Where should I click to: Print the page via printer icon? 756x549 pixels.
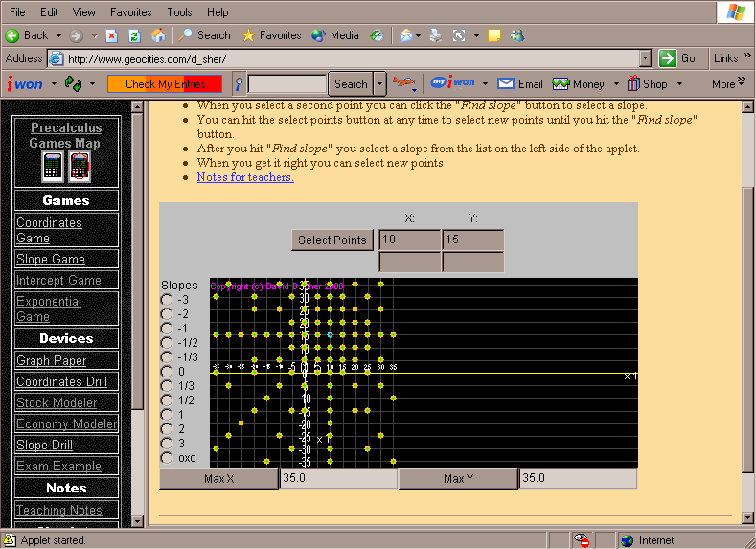pyautogui.click(x=436, y=35)
